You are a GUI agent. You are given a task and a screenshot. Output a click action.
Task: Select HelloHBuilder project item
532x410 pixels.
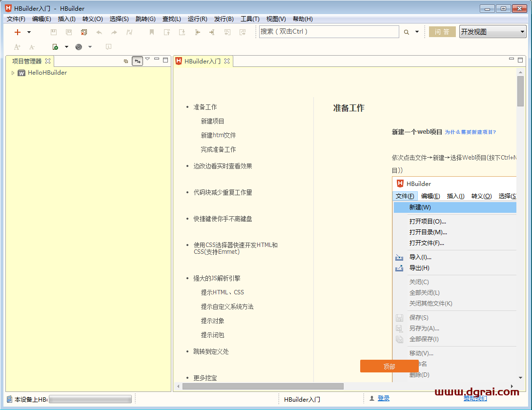pos(47,73)
